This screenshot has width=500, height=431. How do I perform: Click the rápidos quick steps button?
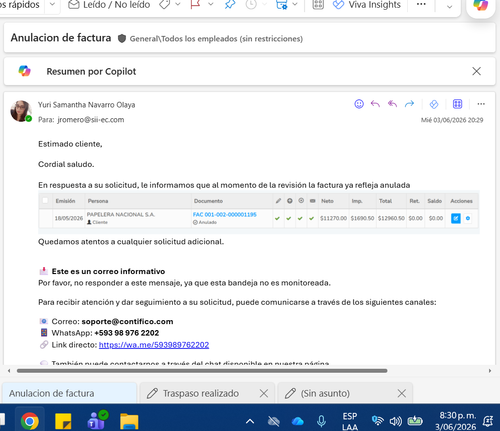[x=20, y=5]
